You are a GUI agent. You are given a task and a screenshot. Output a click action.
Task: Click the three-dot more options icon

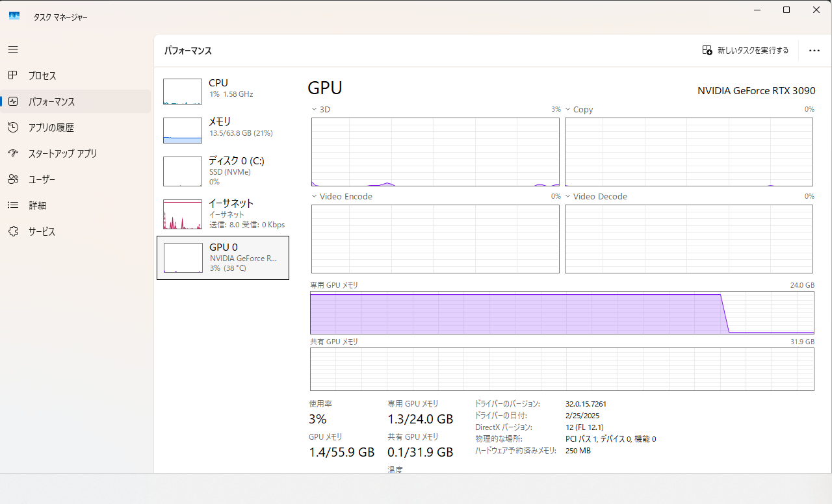tap(814, 51)
